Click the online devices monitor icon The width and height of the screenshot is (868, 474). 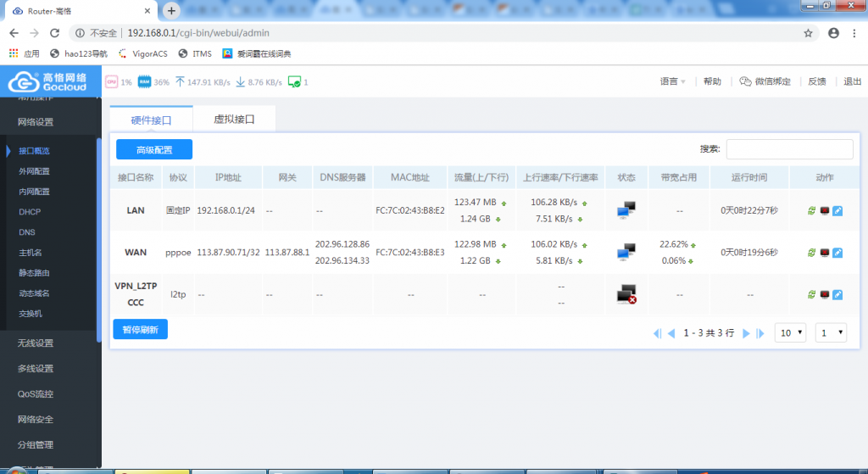294,81
